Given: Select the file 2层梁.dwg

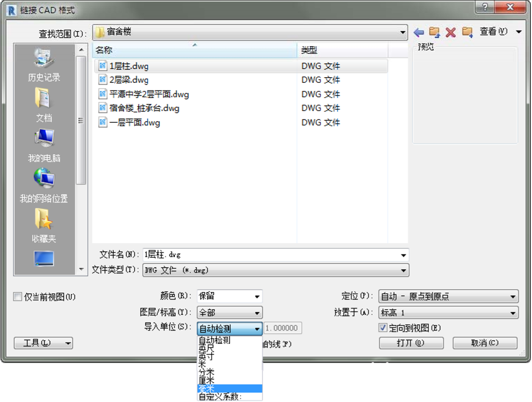Looking at the screenshot, I should tap(241, 80).
